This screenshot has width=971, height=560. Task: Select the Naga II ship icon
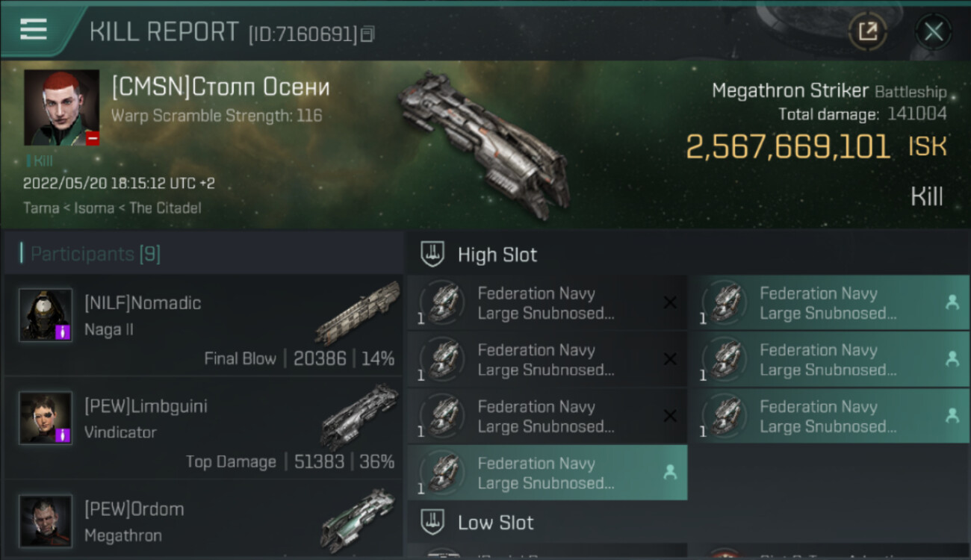click(357, 314)
